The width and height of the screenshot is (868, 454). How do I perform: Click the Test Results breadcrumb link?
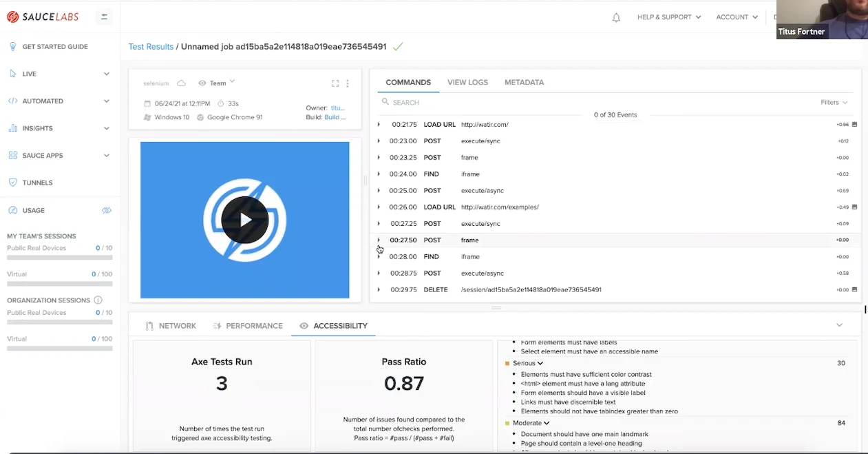[151, 46]
